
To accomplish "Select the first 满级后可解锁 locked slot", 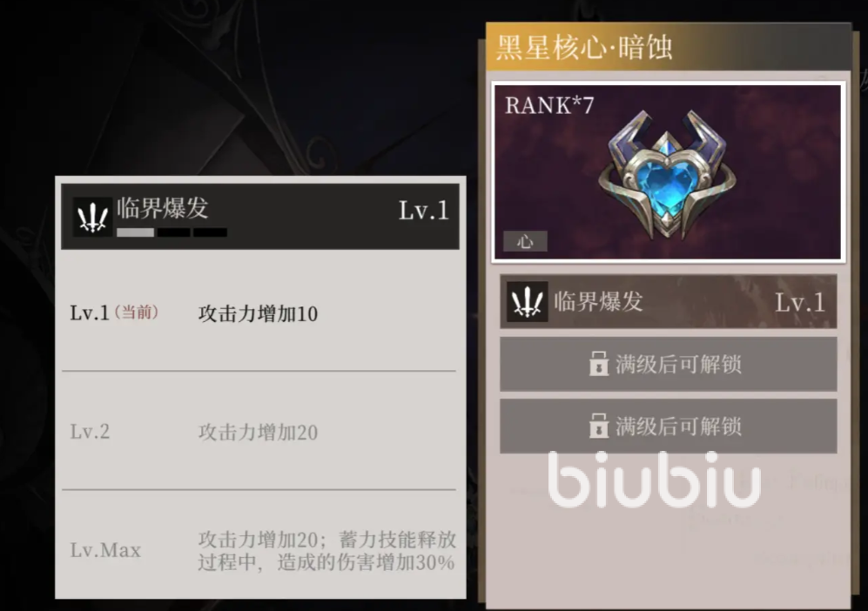I will pyautogui.click(x=668, y=364).
